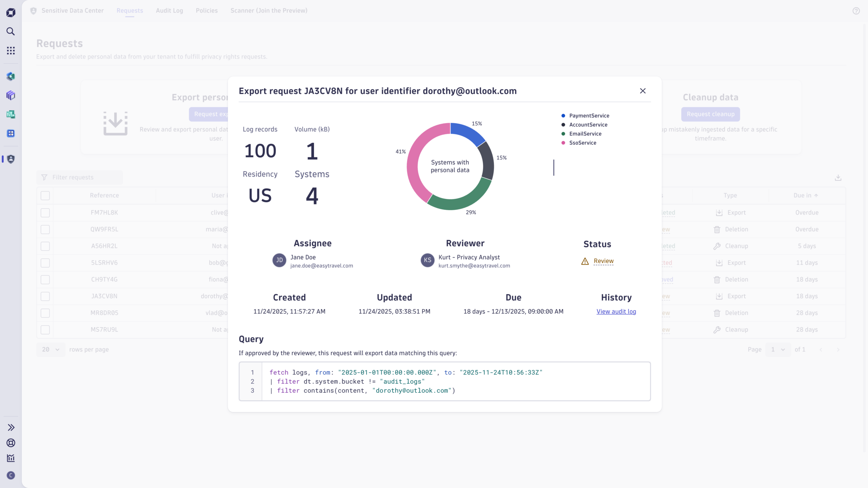Screen dimensions: 868x488
Task: Click the Request cleanup button
Action: 710,114
